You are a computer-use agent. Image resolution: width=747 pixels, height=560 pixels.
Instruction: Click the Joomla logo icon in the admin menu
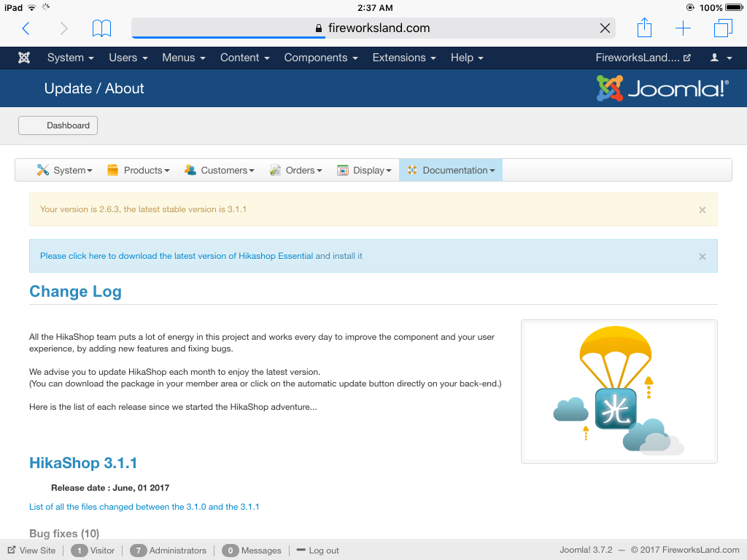[24, 58]
